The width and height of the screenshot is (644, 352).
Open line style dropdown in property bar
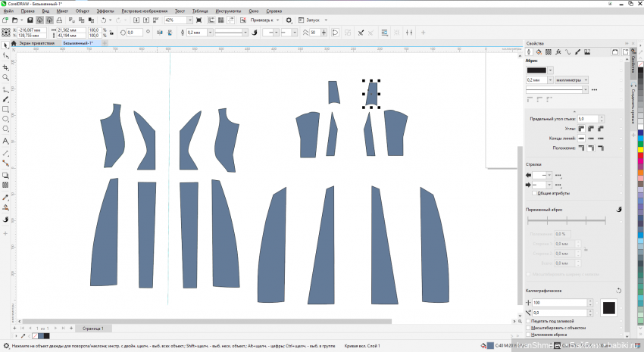point(245,33)
